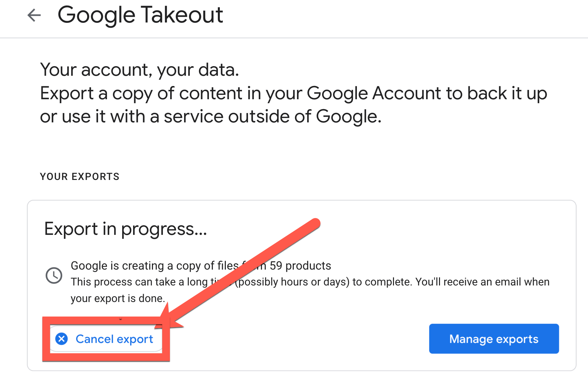Viewport: 588px width, 389px height.
Task: Click the YOUR EXPORTS section label
Action: (x=79, y=177)
